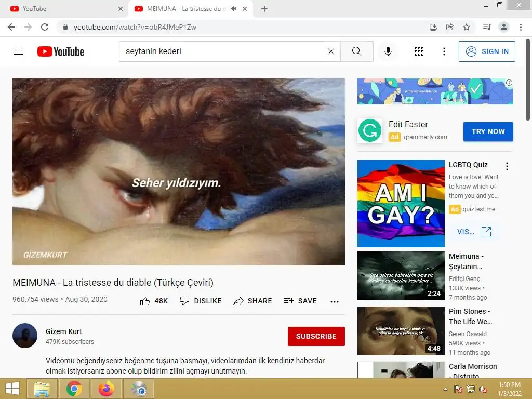Close the first YouTube tab
The image size is (532, 399).
pos(121,9)
